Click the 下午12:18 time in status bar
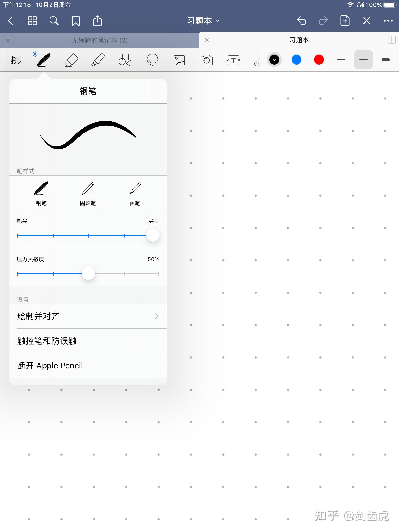The image size is (399, 532). pos(17,5)
